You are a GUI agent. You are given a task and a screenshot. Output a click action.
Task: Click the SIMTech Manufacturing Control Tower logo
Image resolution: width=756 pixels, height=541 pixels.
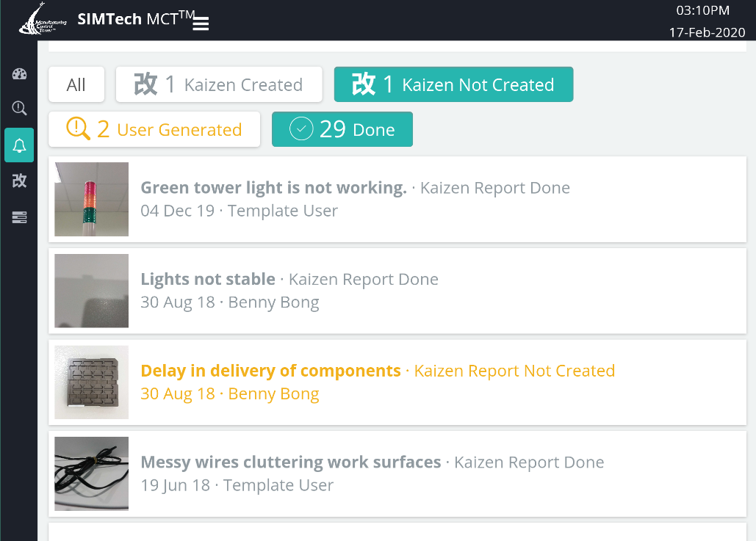click(43, 21)
